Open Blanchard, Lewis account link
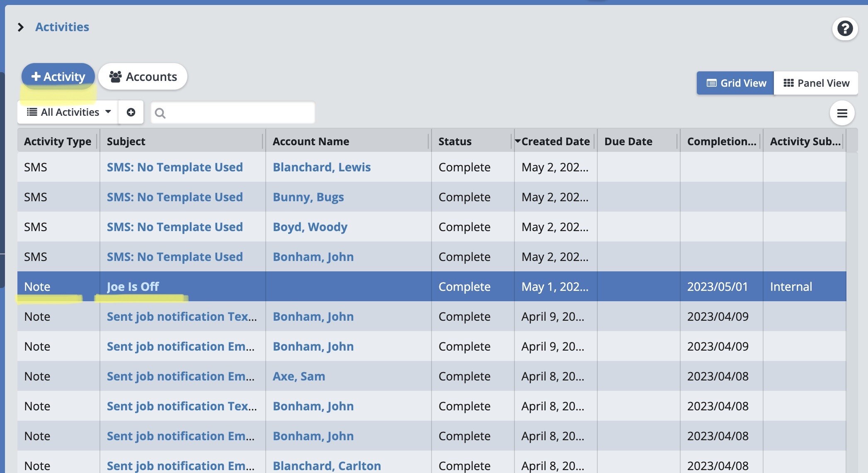Screen dimensions: 868x473 [321, 167]
